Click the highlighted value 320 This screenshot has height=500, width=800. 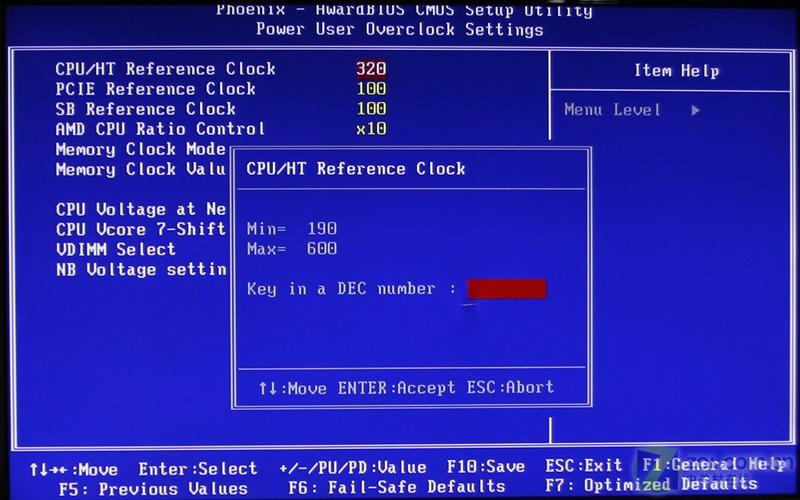(x=371, y=69)
